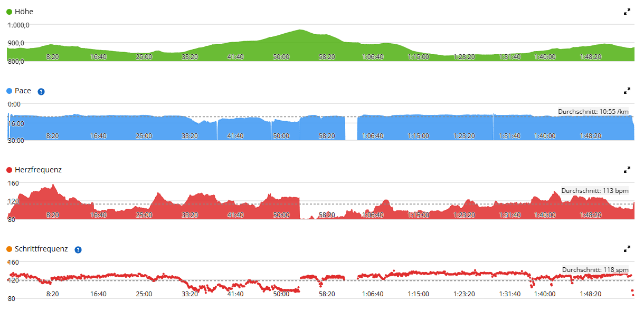Click the elevation peak in the Höhe chart
This screenshot has height=311, width=644.
[300, 31]
